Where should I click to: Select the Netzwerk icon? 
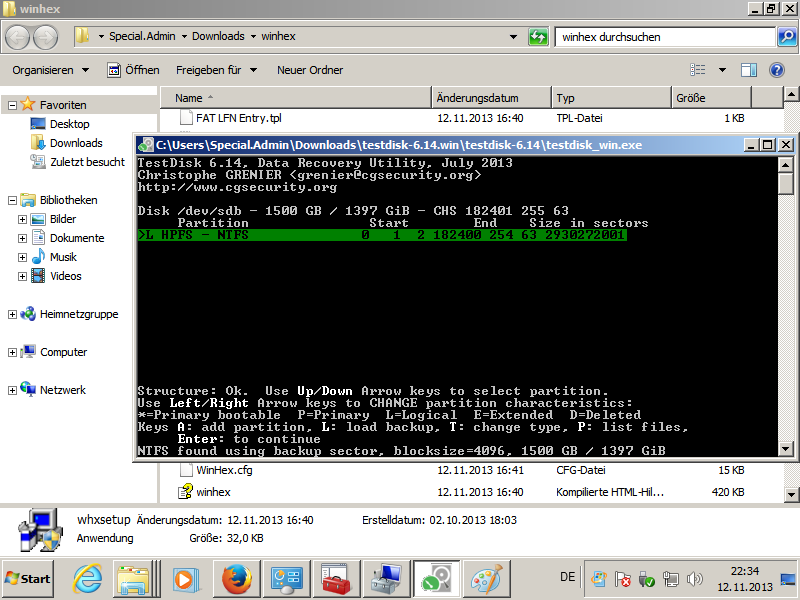point(28,389)
